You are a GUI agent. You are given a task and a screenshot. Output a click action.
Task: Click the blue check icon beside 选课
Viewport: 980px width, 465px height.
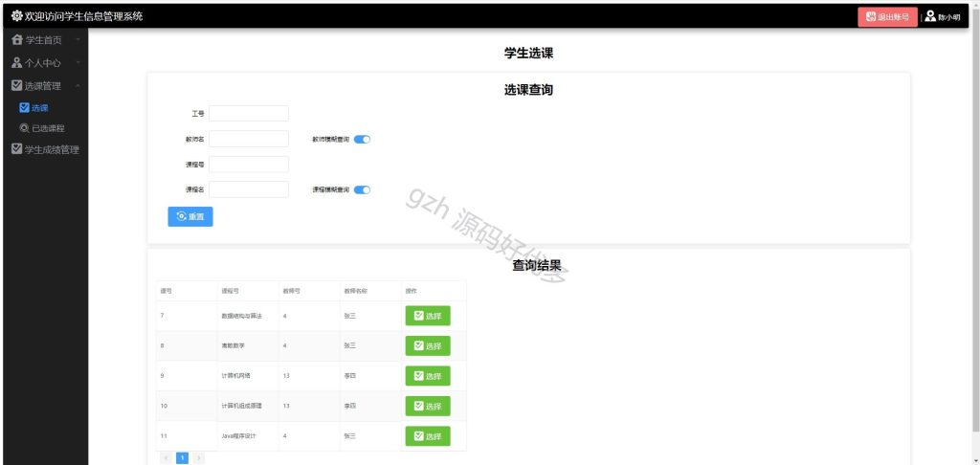pos(24,107)
